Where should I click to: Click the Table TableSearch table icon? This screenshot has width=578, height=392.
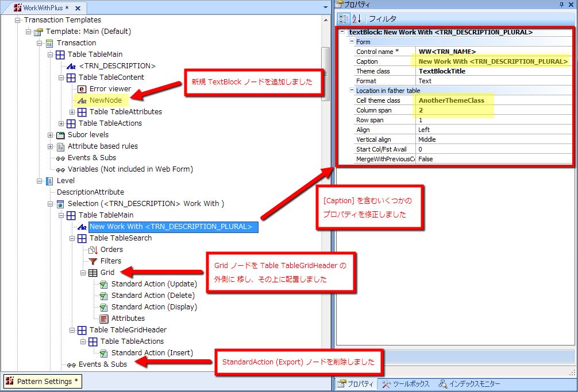coord(82,239)
